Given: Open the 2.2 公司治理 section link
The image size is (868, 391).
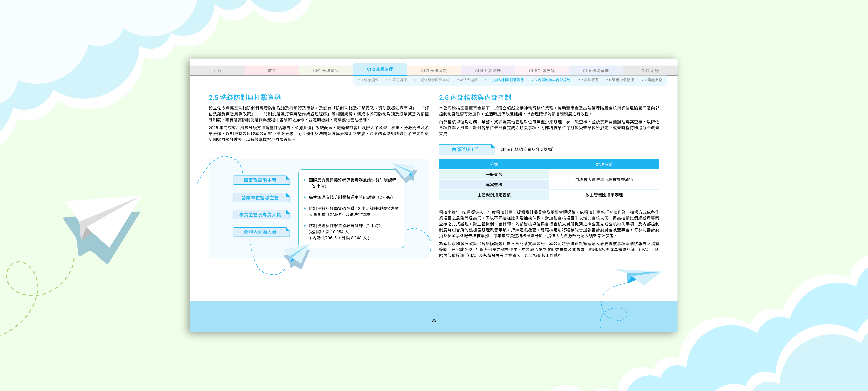Looking at the screenshot, I should 396,80.
